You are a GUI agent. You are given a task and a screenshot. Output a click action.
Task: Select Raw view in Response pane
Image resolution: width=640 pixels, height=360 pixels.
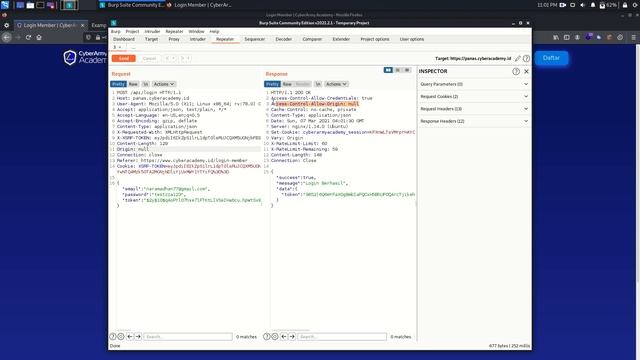pos(287,84)
